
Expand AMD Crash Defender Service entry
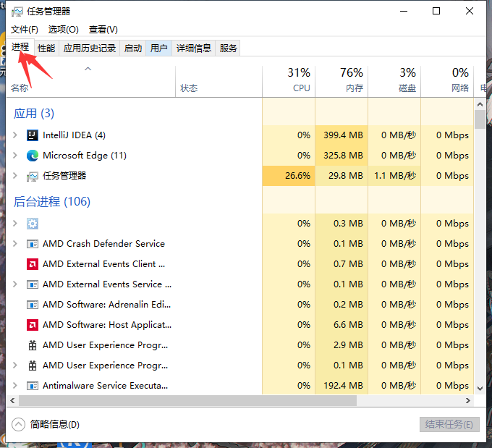click(x=14, y=244)
